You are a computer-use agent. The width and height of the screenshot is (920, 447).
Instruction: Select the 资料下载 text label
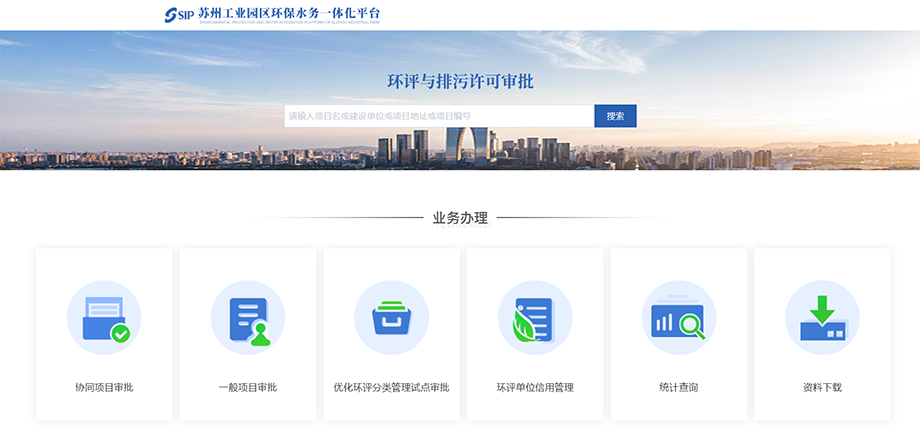click(x=822, y=387)
